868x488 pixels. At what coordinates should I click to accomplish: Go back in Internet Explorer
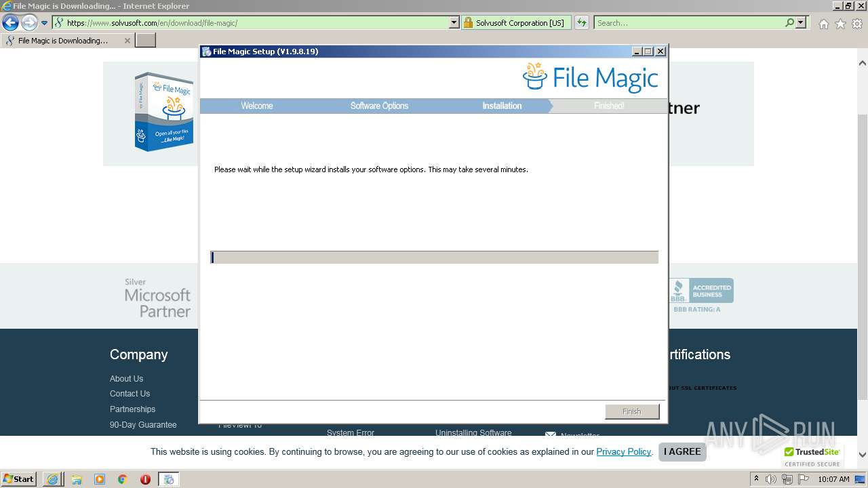10,23
